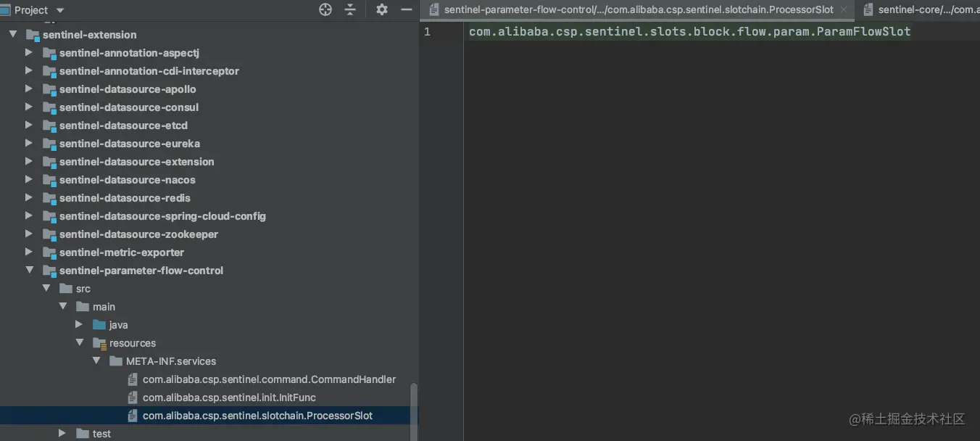Expand sentinel-datasource-zookeeper module
The height and width of the screenshot is (441, 980).
pyautogui.click(x=29, y=234)
